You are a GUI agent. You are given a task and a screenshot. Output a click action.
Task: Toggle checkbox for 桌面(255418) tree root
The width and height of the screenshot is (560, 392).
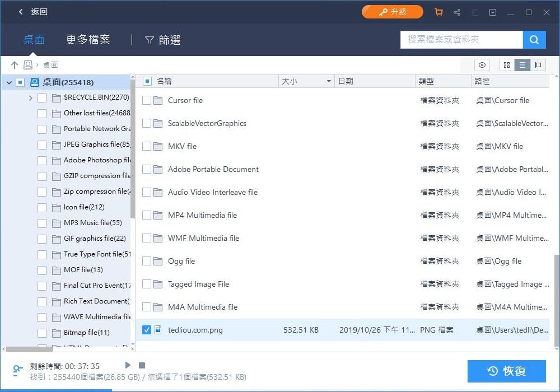[20, 82]
